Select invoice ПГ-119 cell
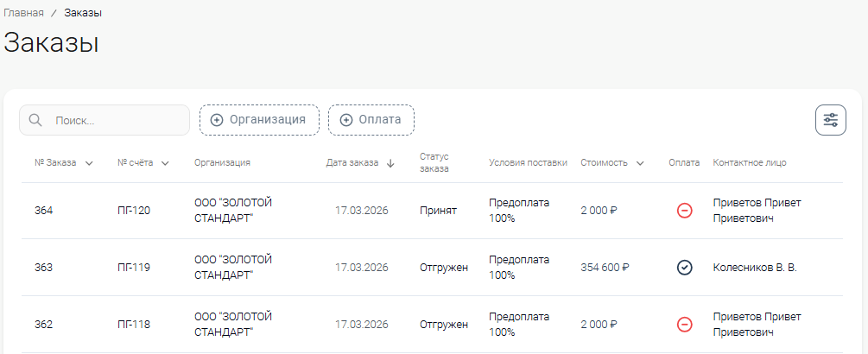The image size is (868, 354). pos(134,268)
